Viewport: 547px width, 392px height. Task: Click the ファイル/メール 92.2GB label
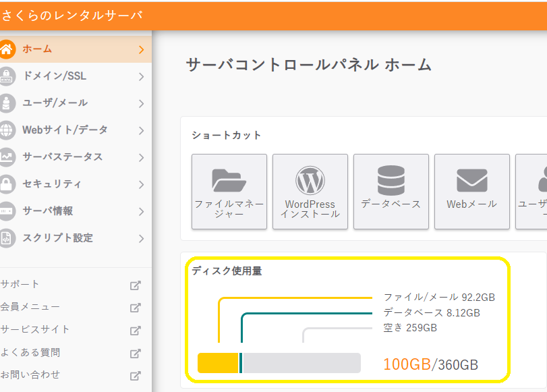tap(439, 298)
